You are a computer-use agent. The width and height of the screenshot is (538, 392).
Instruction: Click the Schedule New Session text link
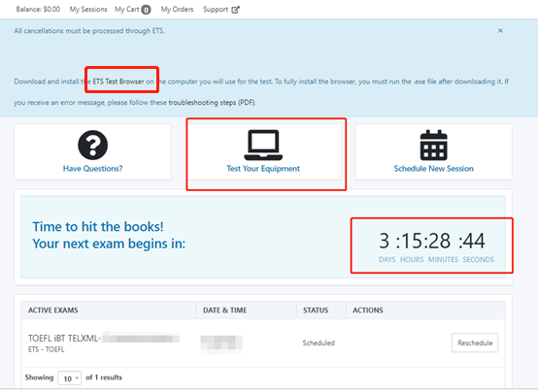point(434,169)
